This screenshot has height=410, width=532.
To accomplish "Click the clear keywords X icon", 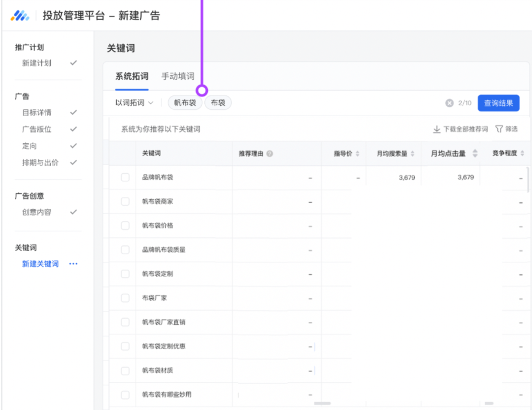I will [x=449, y=103].
